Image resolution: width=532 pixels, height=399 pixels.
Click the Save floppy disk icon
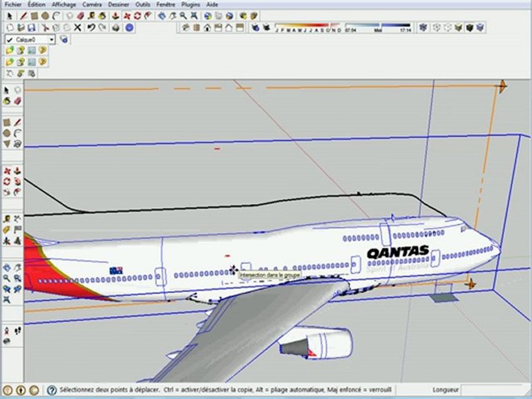coord(32,28)
